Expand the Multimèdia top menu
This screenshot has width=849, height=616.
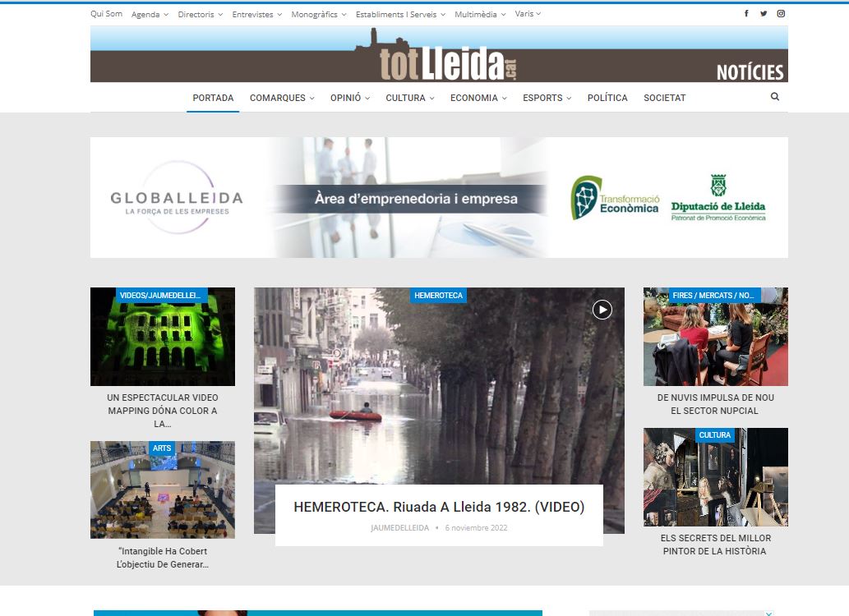480,15
